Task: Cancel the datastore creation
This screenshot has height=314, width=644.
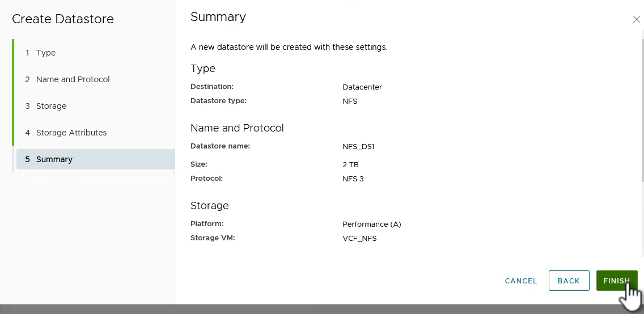Action: click(x=521, y=281)
